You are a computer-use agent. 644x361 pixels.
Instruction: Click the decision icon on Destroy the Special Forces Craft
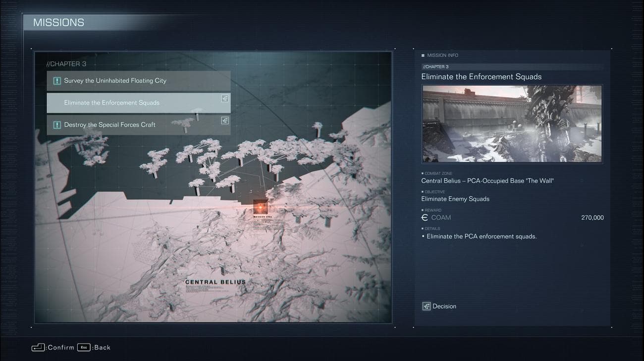click(225, 120)
